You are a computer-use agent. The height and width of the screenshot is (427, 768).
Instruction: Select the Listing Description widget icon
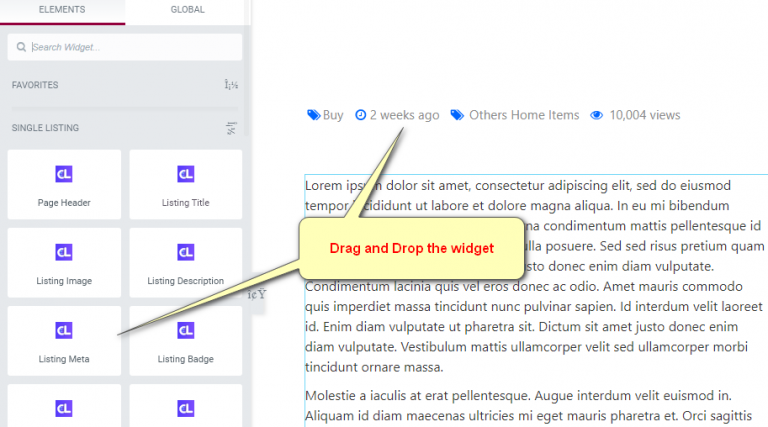point(186,252)
